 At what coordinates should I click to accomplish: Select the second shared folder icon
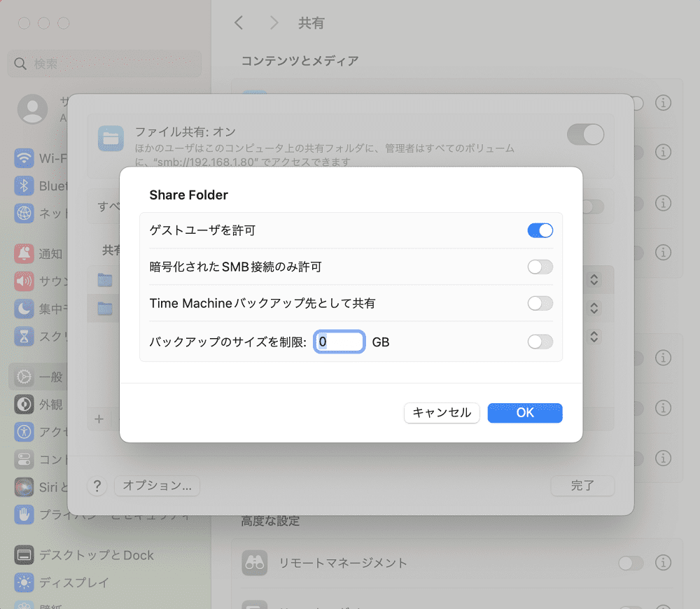click(105, 308)
